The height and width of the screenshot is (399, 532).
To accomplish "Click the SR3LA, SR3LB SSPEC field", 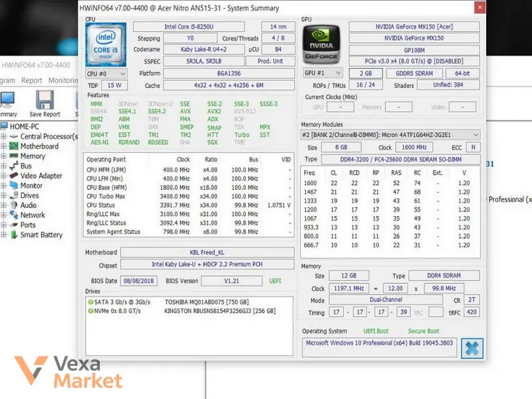I will (x=203, y=61).
